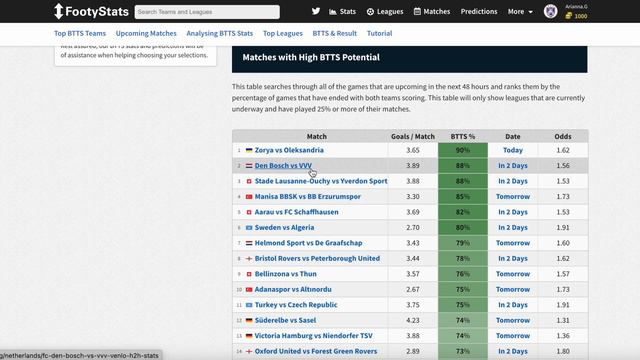Open Manisa BBSK vs BB Erzurumspor
The width and height of the screenshot is (640, 360).
308,197
